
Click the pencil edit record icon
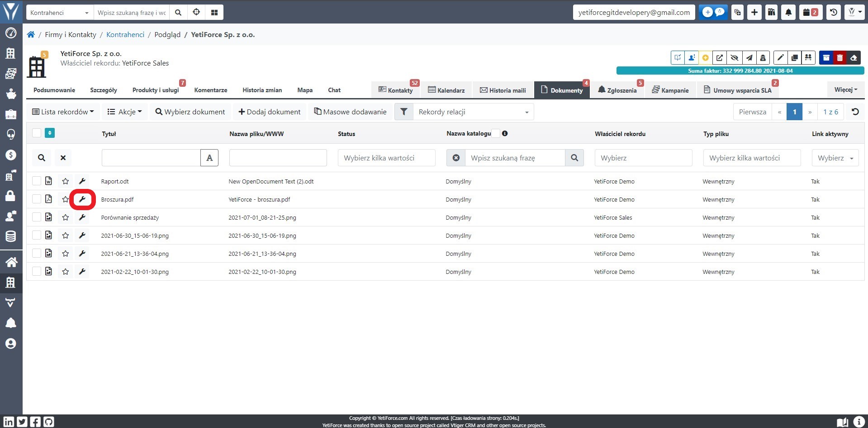pos(780,57)
